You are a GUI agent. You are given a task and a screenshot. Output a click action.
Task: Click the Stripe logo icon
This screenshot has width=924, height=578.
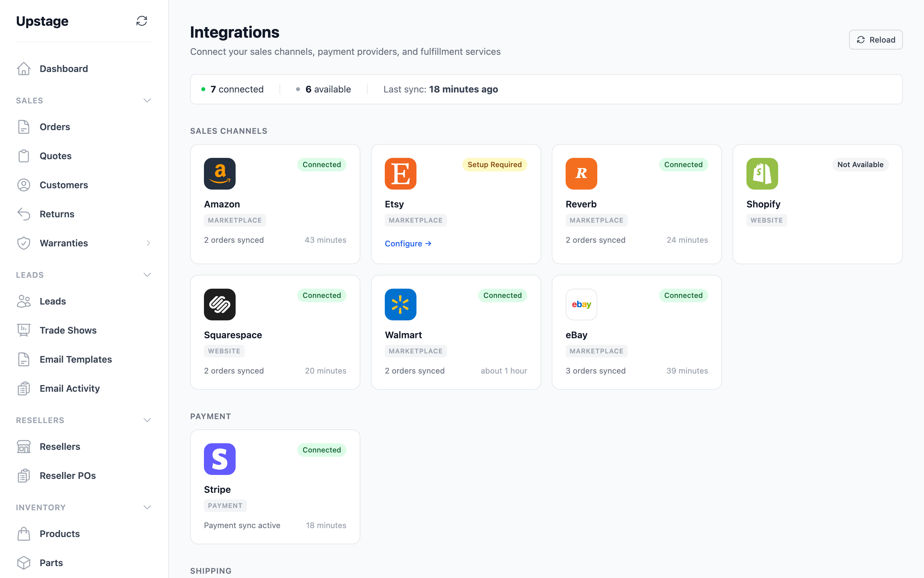[x=219, y=459]
